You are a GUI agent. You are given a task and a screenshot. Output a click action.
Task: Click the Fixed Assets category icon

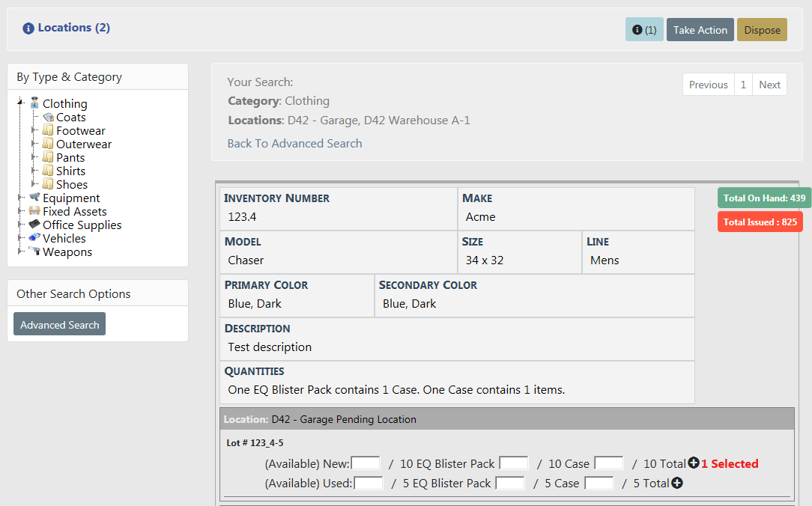(34, 211)
